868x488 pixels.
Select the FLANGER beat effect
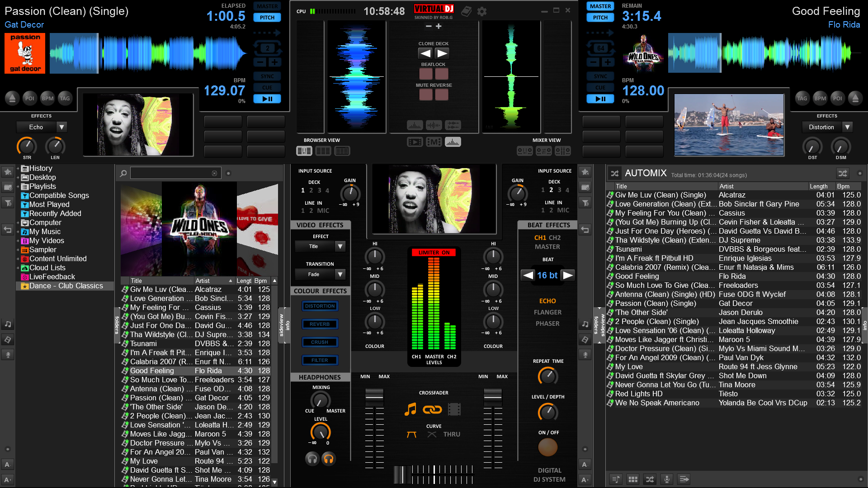[x=547, y=312]
